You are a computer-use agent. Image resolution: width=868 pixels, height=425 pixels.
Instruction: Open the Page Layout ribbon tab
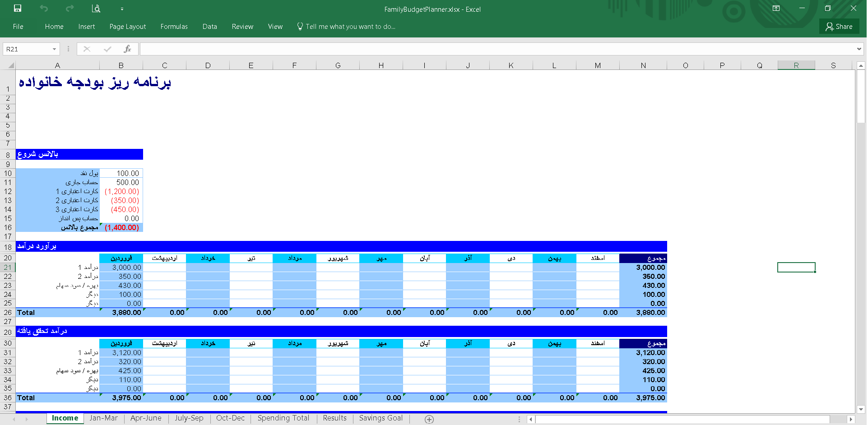click(x=127, y=27)
